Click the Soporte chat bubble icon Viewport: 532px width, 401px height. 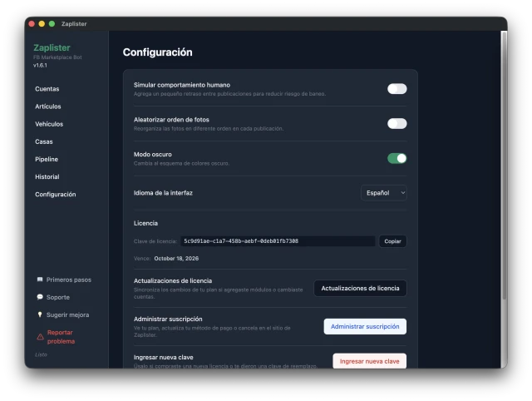click(40, 297)
